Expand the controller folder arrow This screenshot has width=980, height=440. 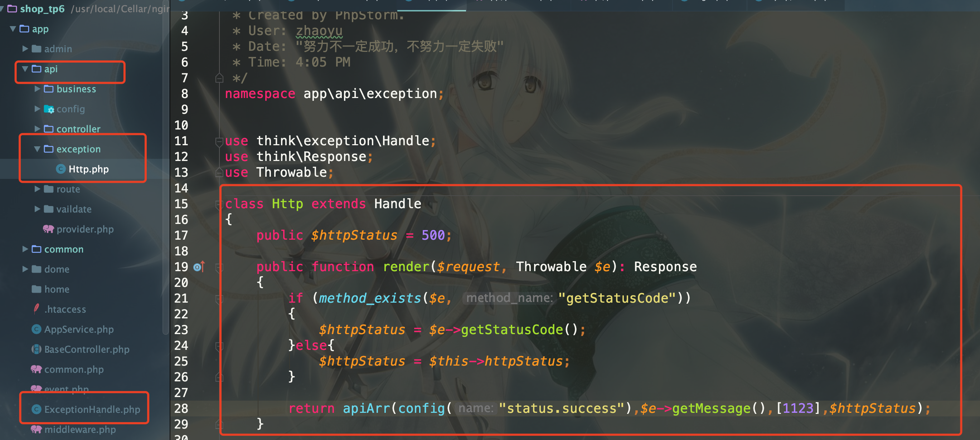(x=37, y=129)
